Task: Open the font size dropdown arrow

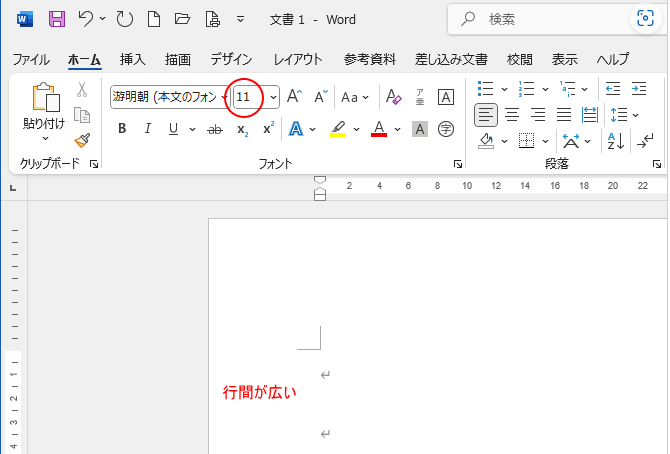Action: tap(273, 97)
